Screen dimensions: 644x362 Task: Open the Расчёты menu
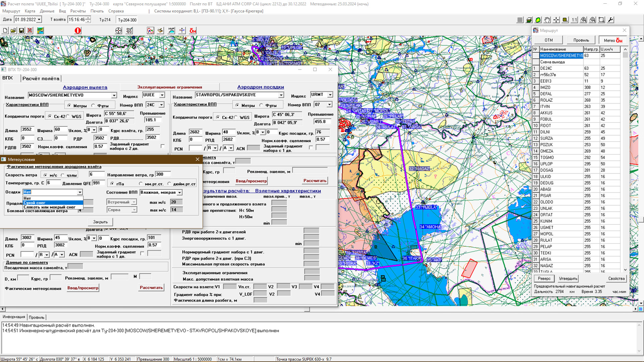click(78, 11)
